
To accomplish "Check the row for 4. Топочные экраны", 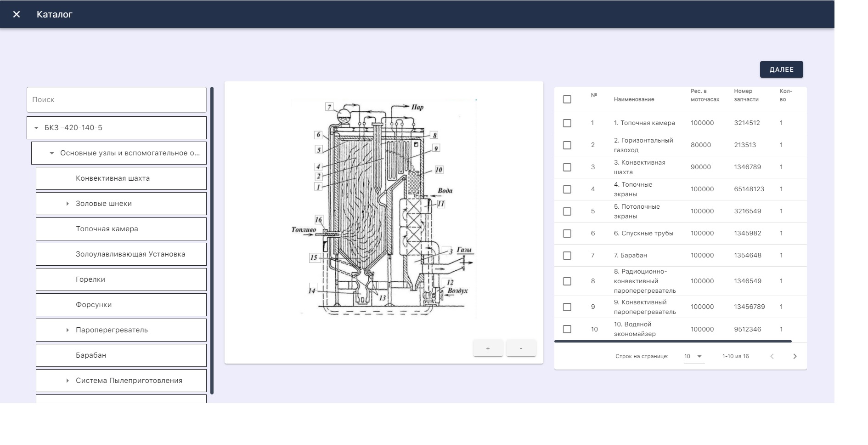I will (567, 189).
